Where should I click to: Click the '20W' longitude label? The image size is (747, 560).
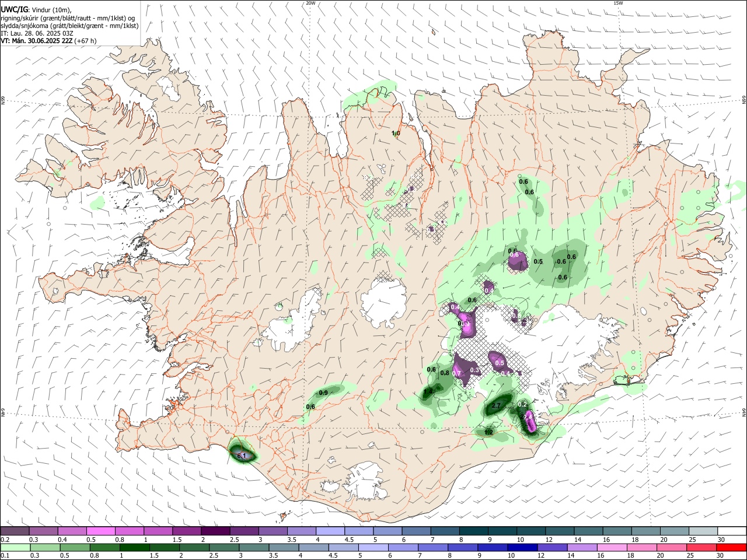(x=310, y=3)
